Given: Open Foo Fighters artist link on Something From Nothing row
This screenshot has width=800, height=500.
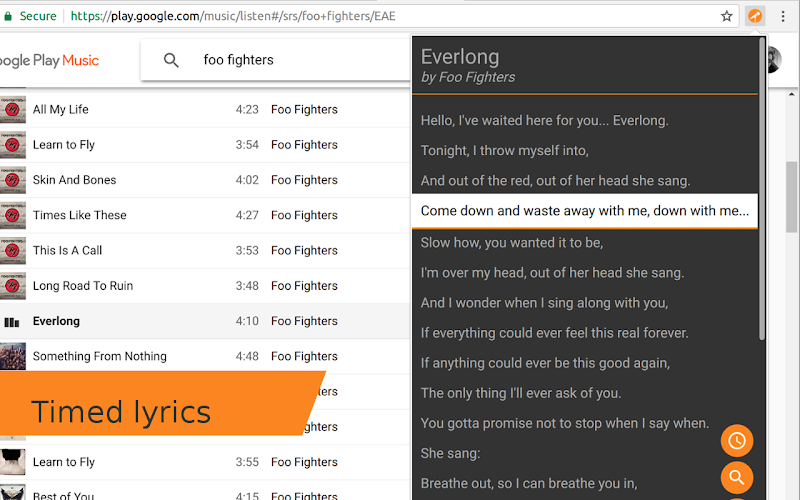Looking at the screenshot, I should pyautogui.click(x=304, y=356).
